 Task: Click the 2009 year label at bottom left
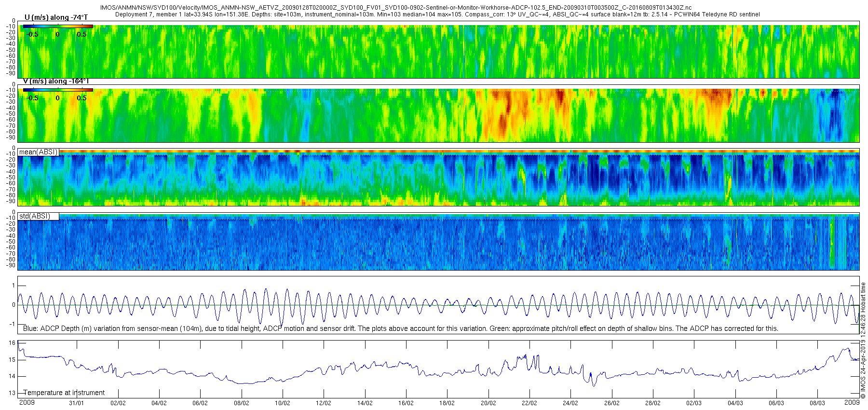(27, 402)
